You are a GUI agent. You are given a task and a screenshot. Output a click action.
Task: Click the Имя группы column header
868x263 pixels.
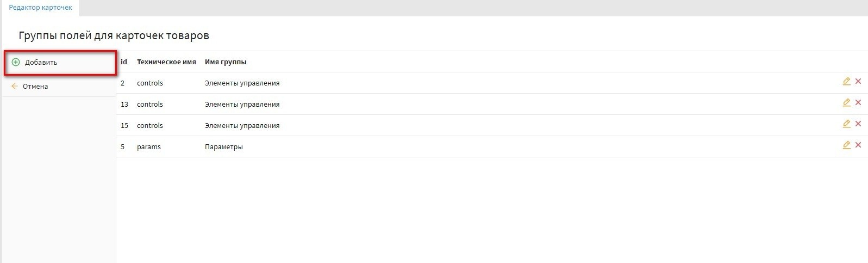pyautogui.click(x=226, y=62)
